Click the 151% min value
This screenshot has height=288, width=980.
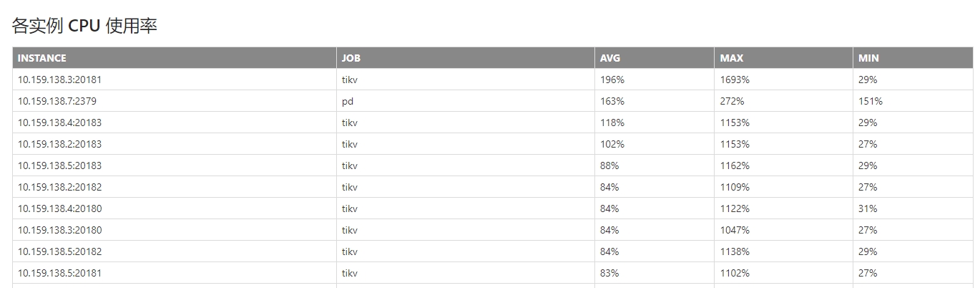(871, 101)
